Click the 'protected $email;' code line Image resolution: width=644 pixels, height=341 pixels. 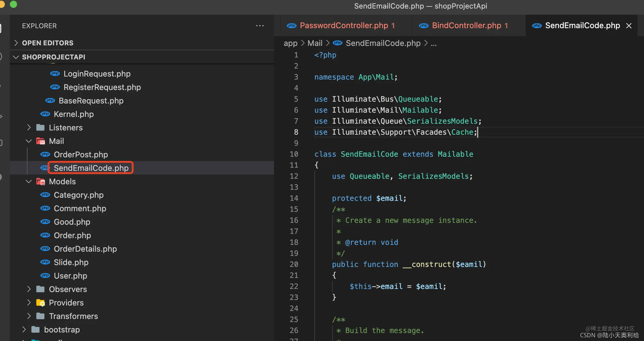[x=369, y=198]
